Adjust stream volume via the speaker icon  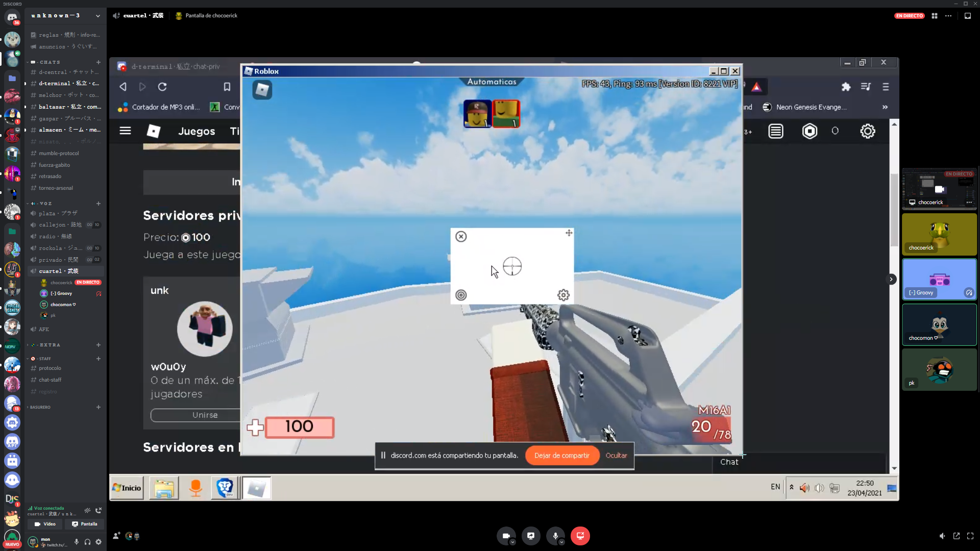942,536
